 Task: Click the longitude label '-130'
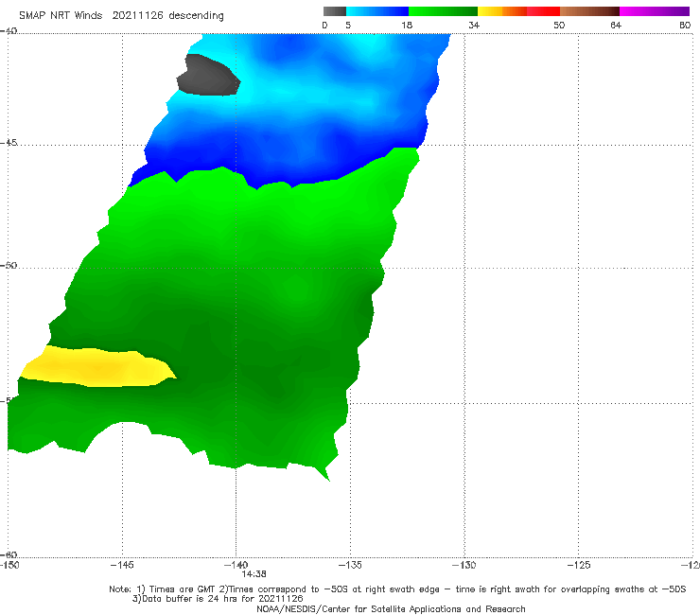click(464, 565)
